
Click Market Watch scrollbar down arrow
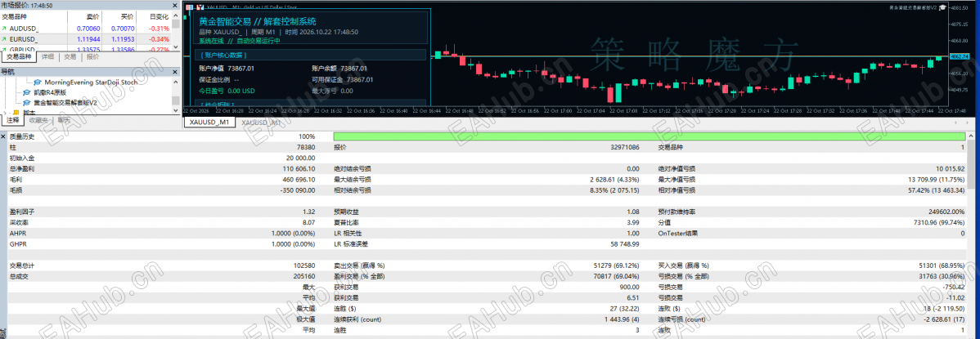[x=176, y=49]
